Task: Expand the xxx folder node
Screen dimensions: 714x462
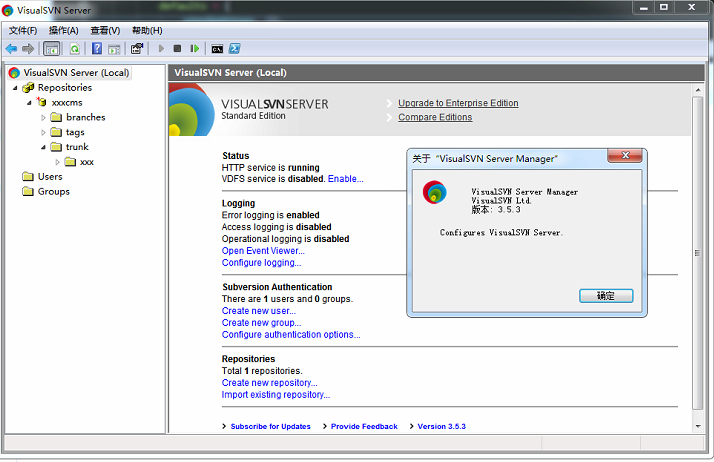Action: (x=57, y=162)
